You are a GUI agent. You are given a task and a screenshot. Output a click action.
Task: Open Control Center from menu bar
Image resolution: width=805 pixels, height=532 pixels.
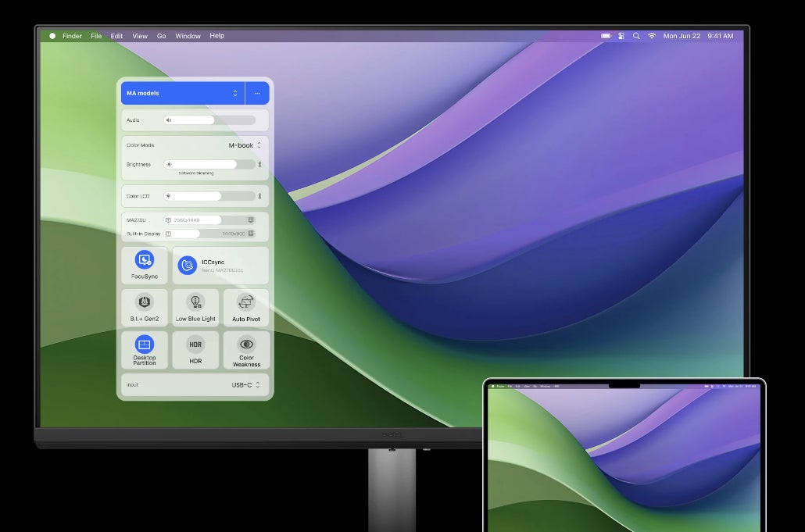coord(621,36)
